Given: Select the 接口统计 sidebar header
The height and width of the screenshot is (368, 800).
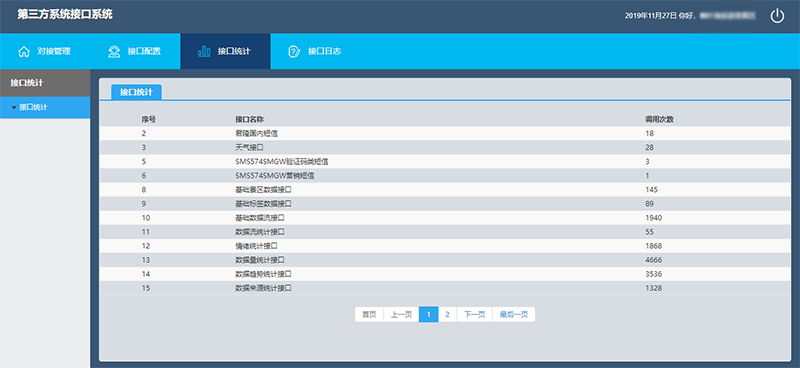Looking at the screenshot, I should [45, 83].
